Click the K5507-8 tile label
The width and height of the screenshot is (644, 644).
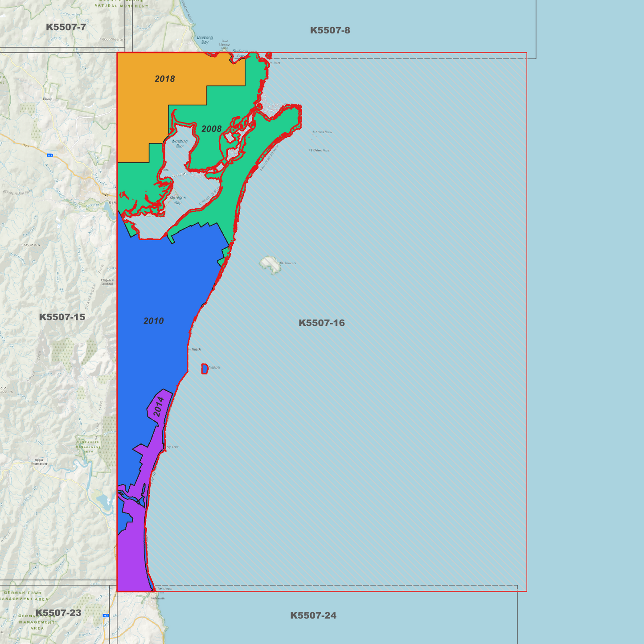pyautogui.click(x=330, y=30)
